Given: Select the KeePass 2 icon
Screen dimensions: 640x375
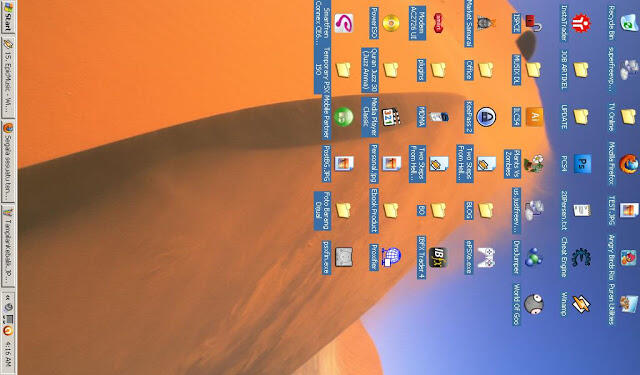Looking at the screenshot, I should [486, 117].
